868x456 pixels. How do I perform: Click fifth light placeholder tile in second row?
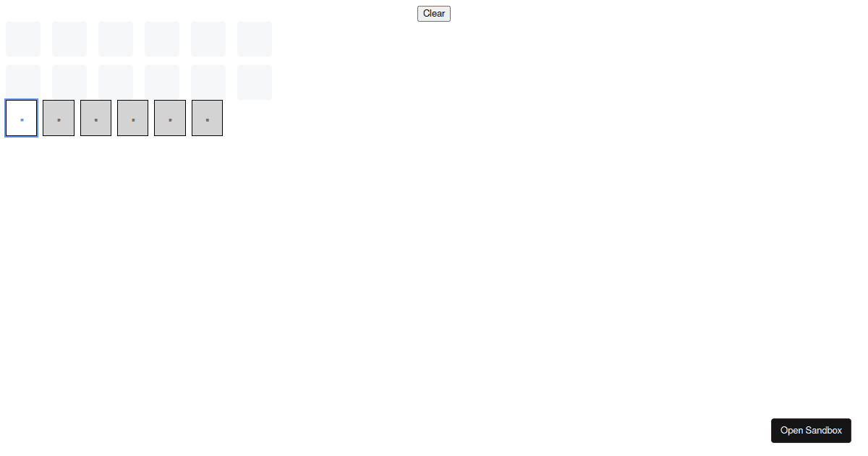(x=208, y=83)
